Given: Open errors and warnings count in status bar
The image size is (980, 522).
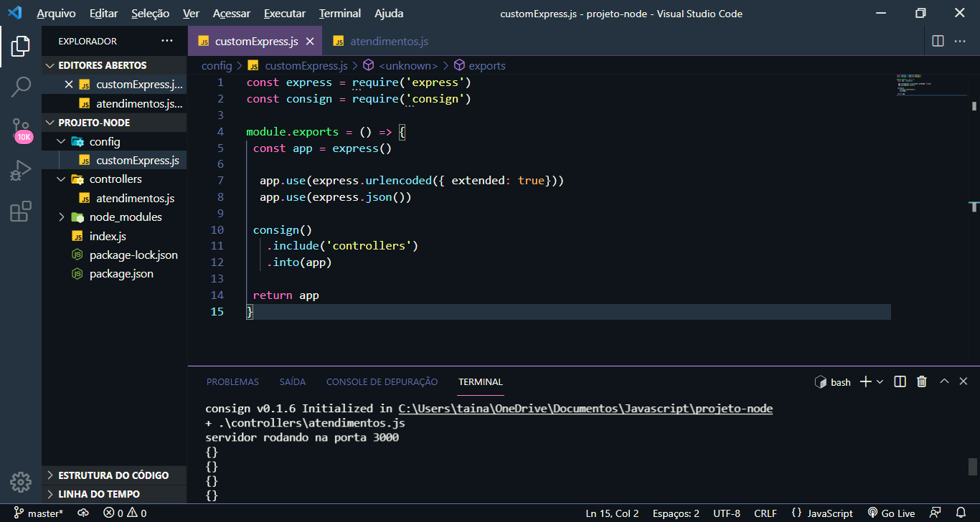Looking at the screenshot, I should pyautogui.click(x=125, y=513).
